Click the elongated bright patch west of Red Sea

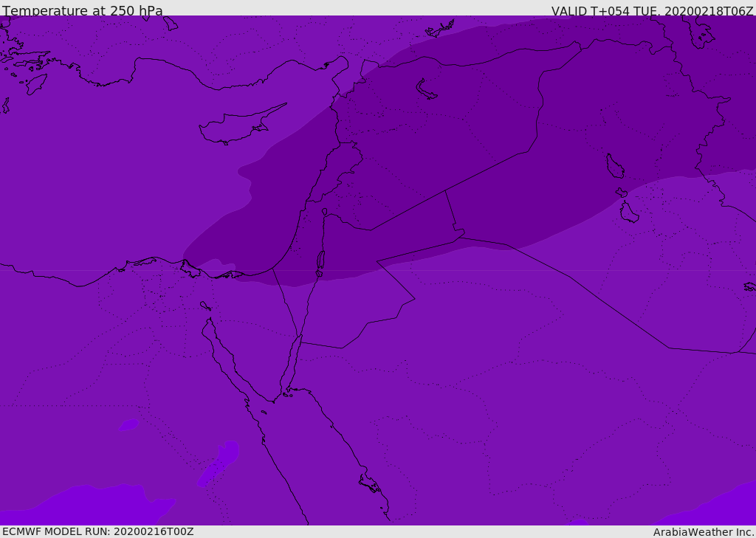pos(219,463)
